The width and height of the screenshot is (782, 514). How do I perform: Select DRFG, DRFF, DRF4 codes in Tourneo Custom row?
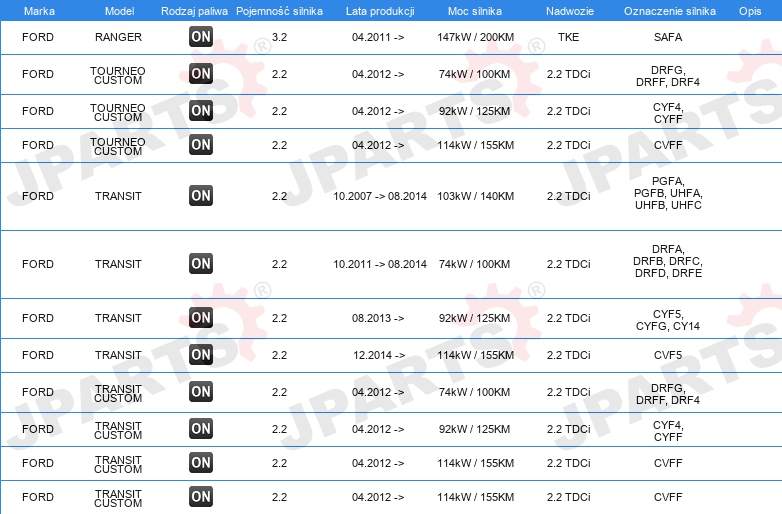[x=668, y=76]
